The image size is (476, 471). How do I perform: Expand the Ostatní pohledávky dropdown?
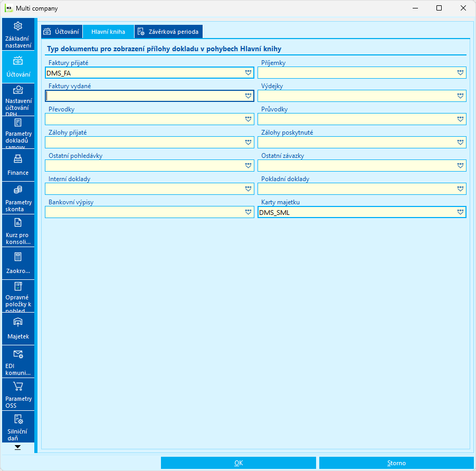[x=248, y=165]
